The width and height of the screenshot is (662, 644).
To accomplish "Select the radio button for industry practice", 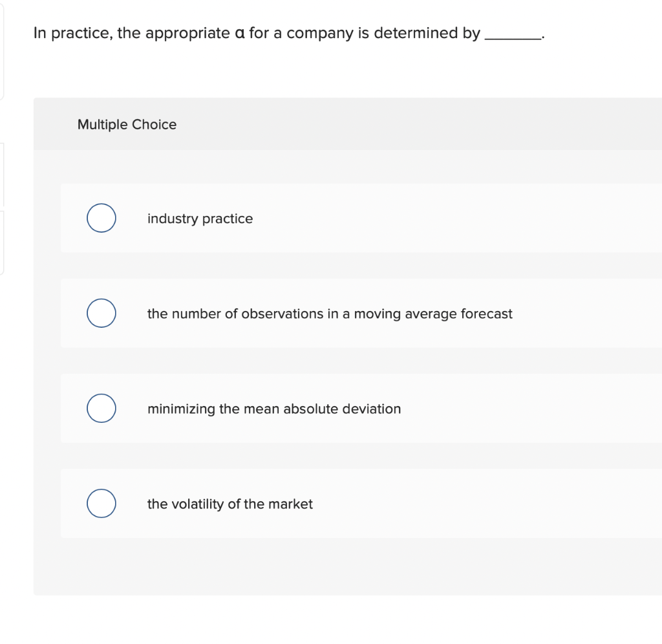I will point(101,218).
